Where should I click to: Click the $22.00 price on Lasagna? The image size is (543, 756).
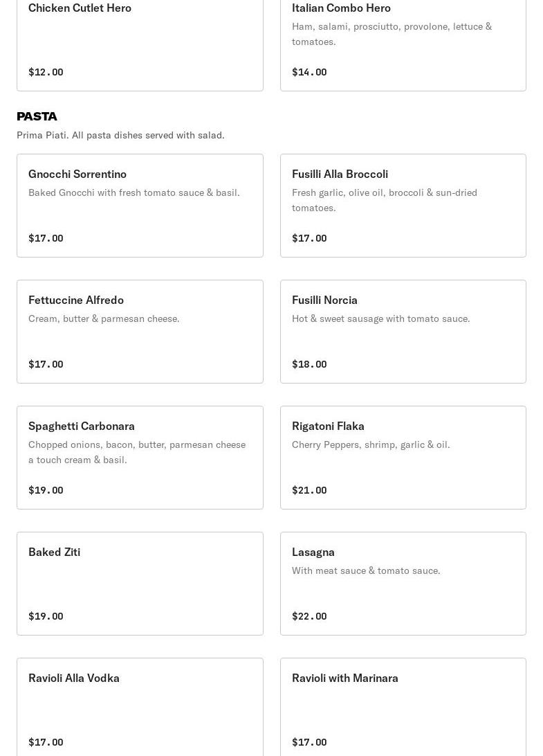tap(309, 616)
